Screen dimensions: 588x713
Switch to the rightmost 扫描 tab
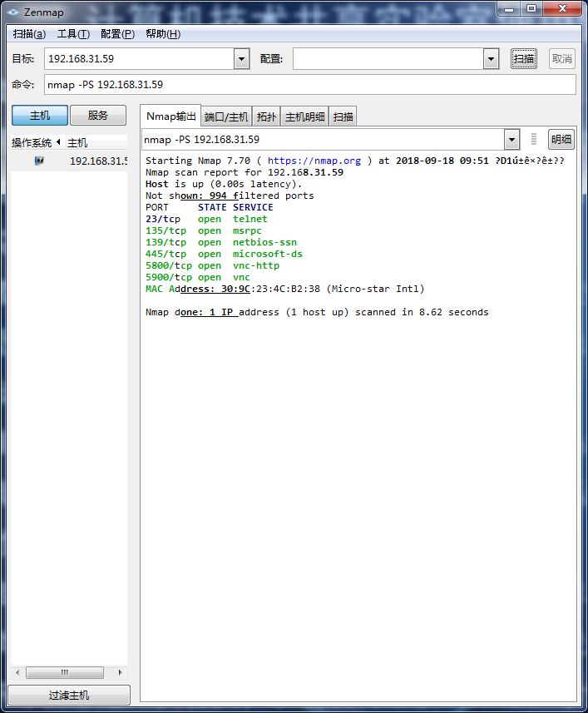[343, 116]
